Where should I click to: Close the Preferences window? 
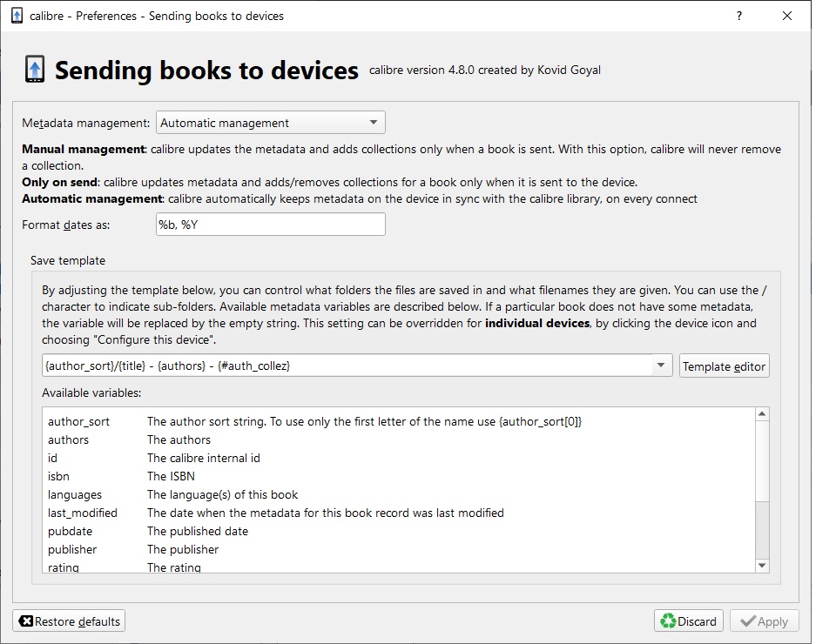[787, 16]
